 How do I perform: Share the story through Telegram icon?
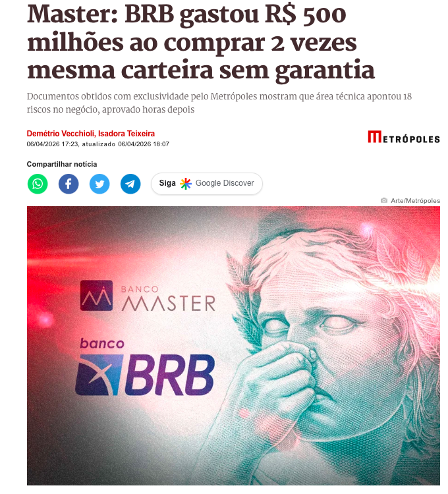tap(130, 184)
